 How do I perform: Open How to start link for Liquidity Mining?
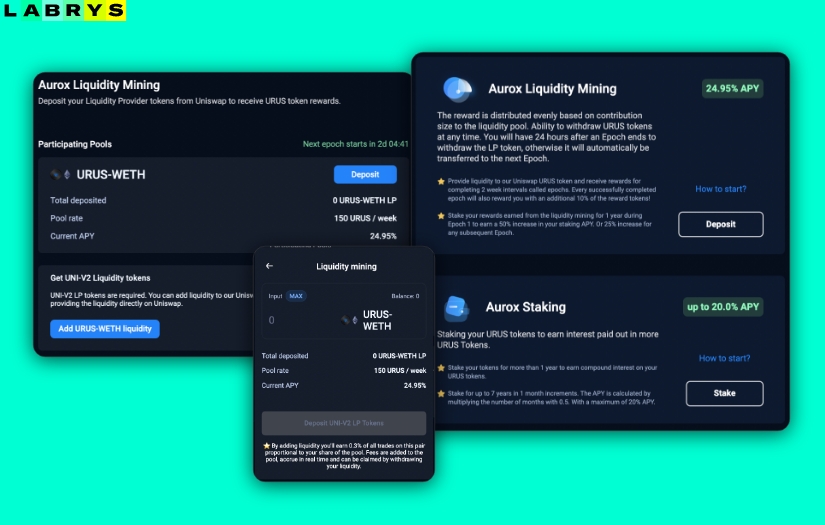[720, 189]
